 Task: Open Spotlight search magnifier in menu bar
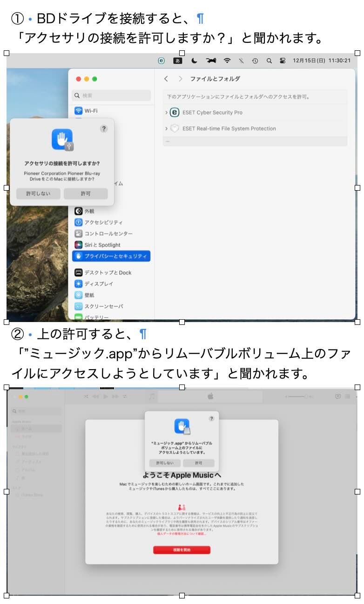pyautogui.click(x=269, y=61)
